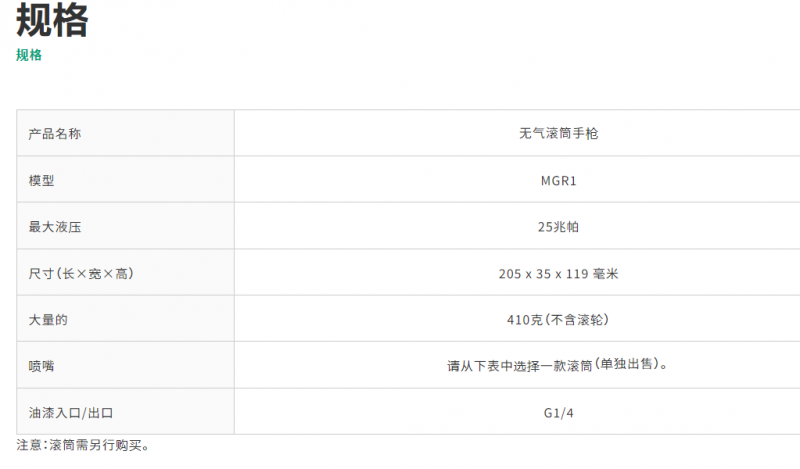Click the 单独出售 text in nozzle row
Image resolution: width=800 pixels, height=469 pixels.
point(627,364)
